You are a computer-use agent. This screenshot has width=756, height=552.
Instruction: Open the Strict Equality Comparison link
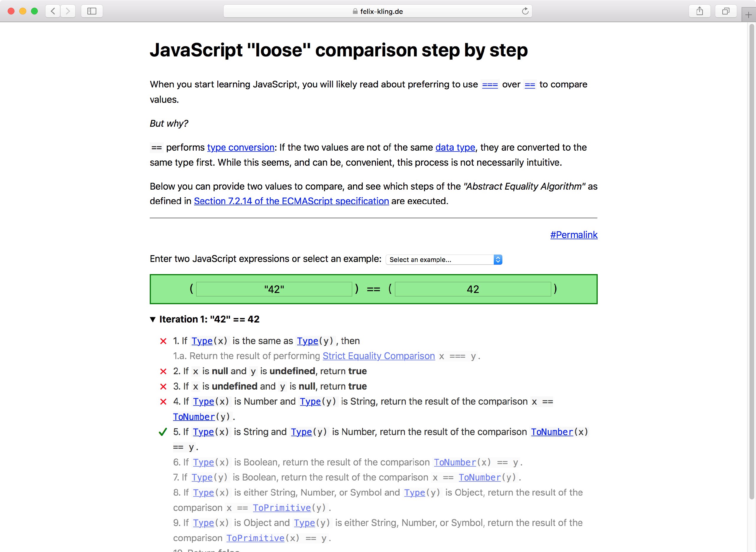click(379, 356)
